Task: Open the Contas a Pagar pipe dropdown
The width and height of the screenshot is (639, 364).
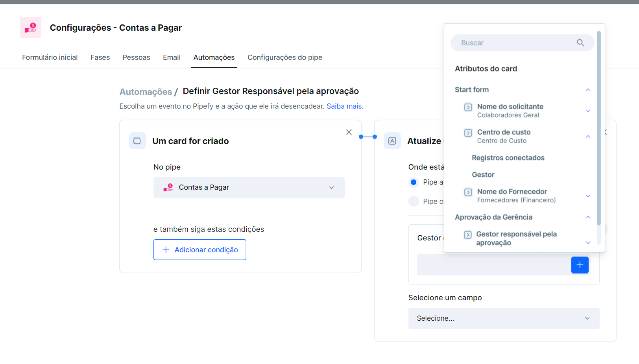Action: (249, 188)
